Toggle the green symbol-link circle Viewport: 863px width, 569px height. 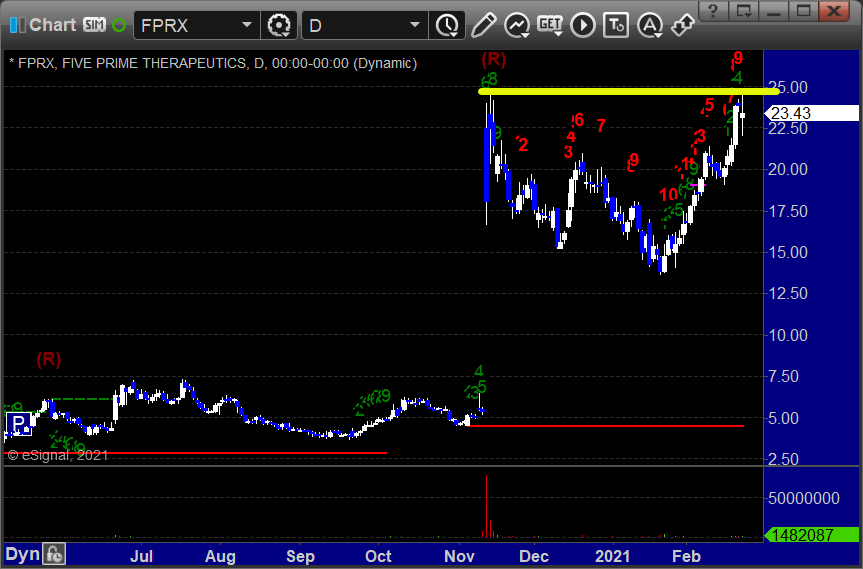(119, 25)
